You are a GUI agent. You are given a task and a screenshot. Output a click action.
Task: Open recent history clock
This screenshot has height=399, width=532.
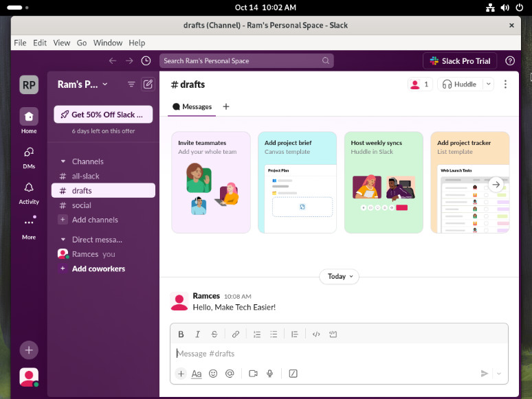pos(146,60)
